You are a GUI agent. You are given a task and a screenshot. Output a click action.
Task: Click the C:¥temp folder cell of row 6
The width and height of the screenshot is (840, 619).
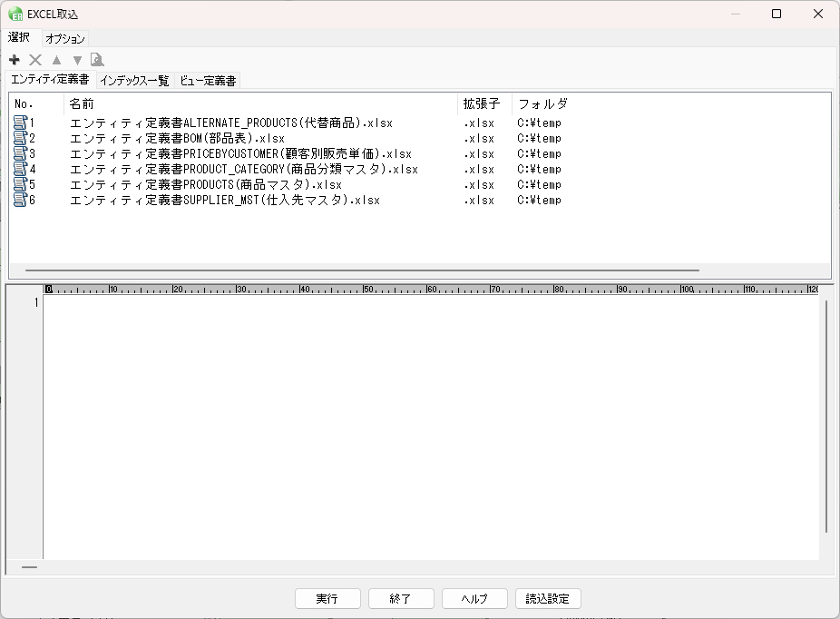539,201
